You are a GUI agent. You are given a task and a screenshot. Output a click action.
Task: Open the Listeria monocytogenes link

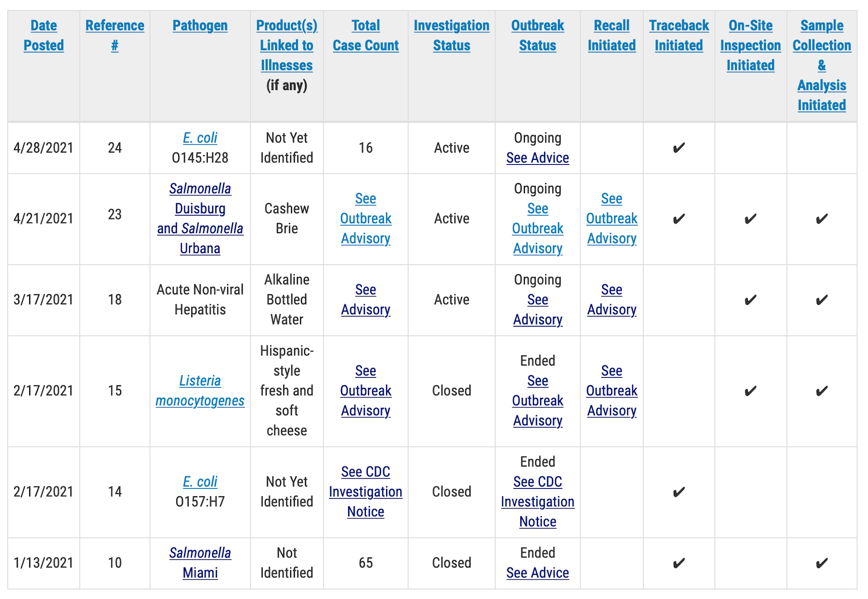click(200, 391)
